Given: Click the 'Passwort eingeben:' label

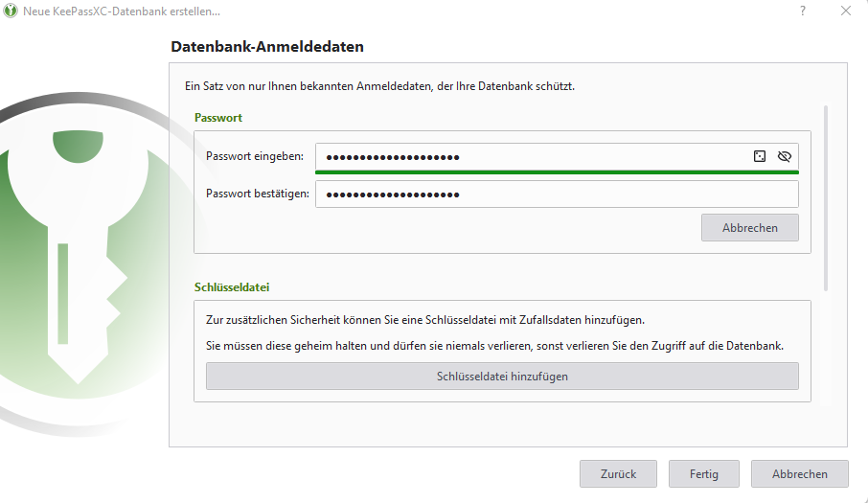Looking at the screenshot, I should tap(255, 156).
